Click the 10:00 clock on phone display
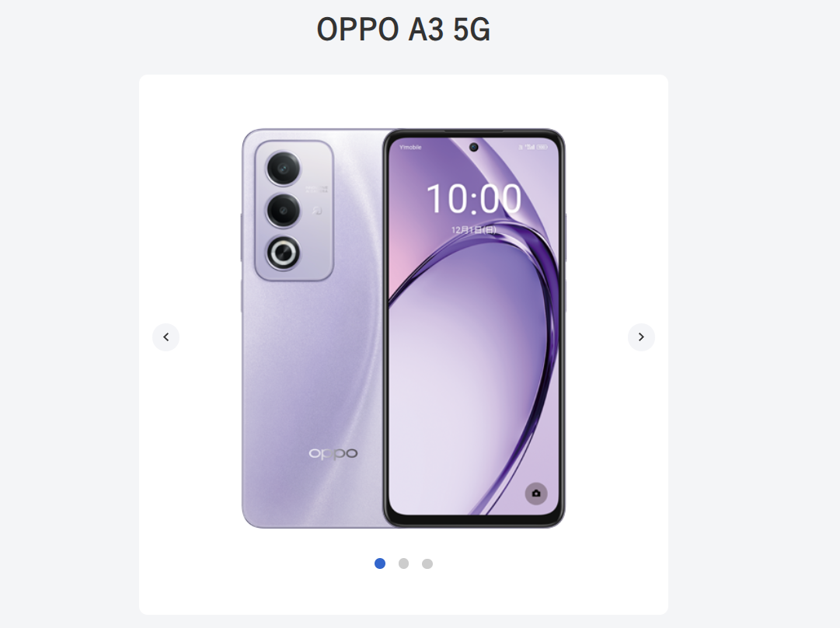 [x=473, y=198]
